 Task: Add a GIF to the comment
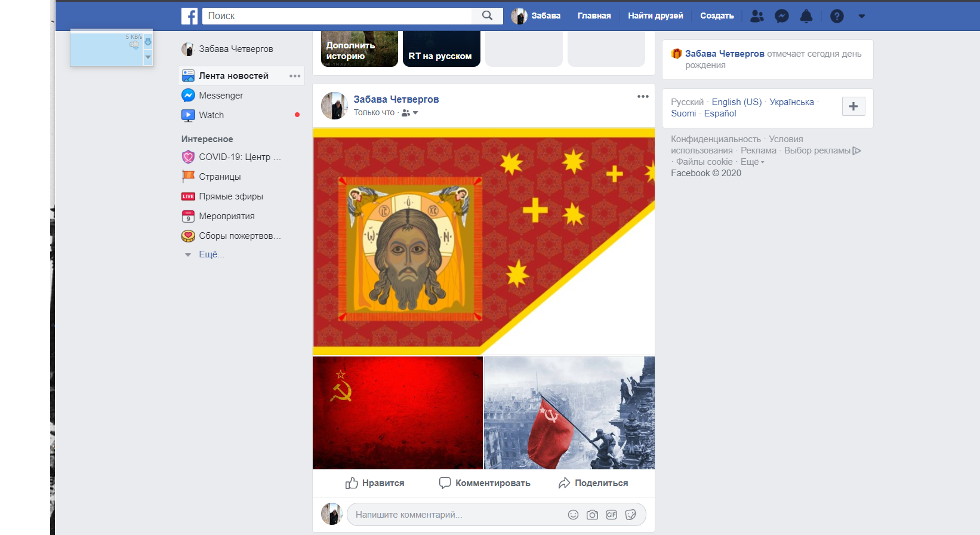point(611,515)
